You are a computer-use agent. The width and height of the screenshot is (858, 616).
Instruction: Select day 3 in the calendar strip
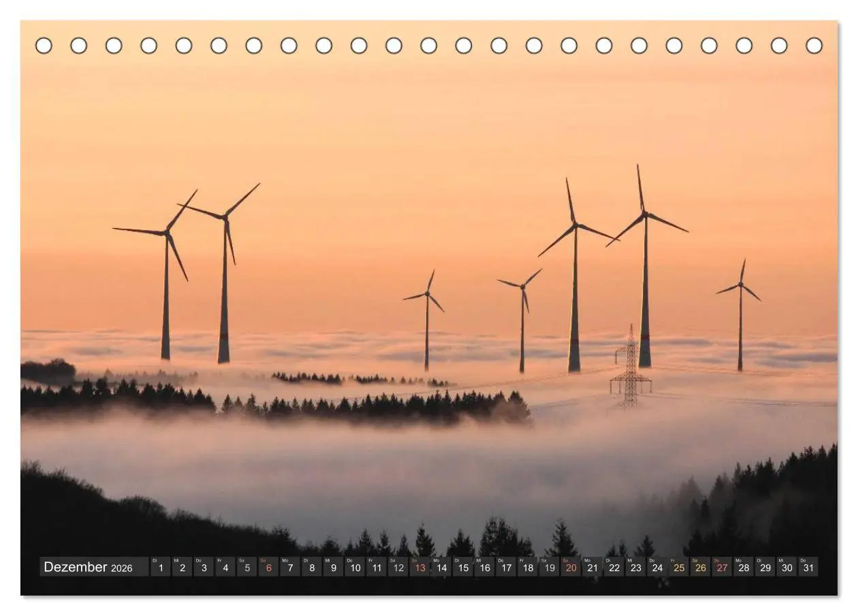pyautogui.click(x=204, y=567)
